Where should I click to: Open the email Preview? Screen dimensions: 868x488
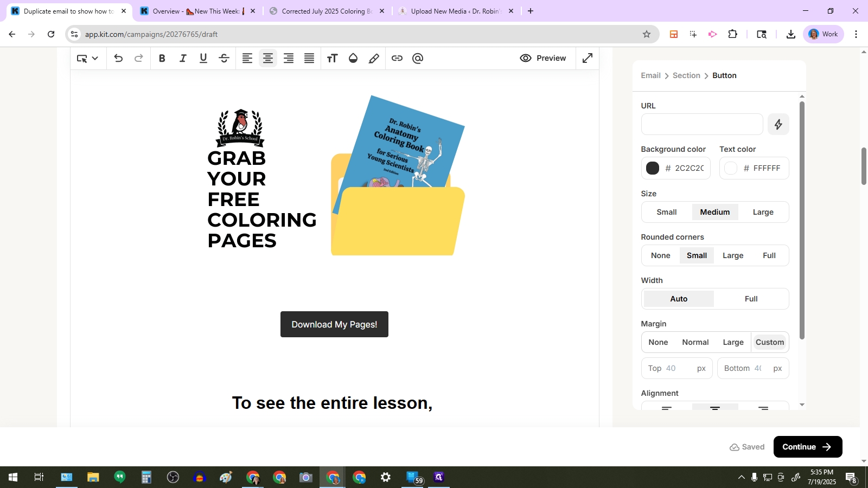543,58
